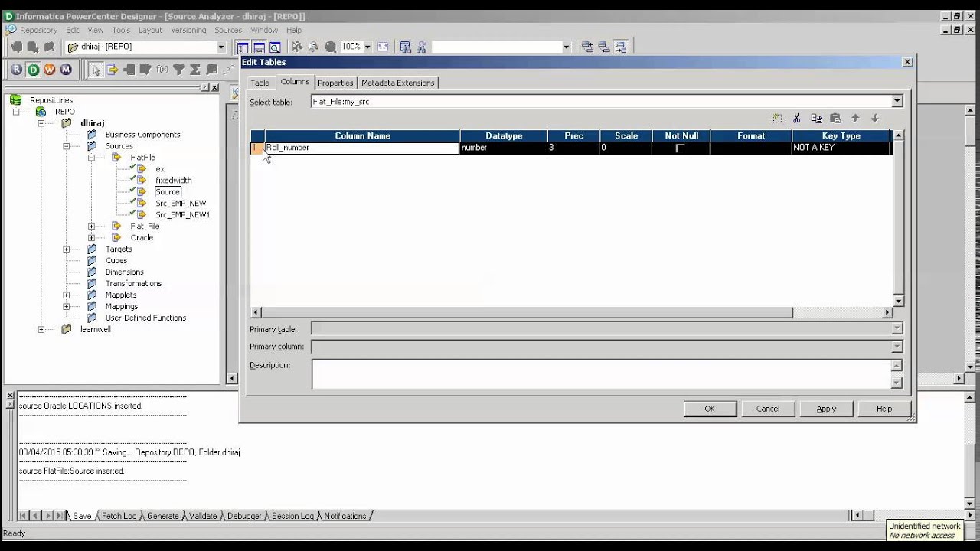Screen dimensions: 980x551
Task: Launch Workflow Manager (W) icon
Action: [50, 70]
